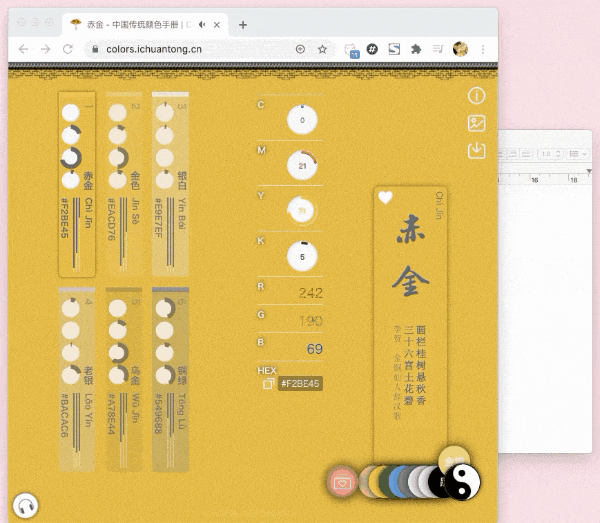This screenshot has height=523, width=600.
Task: Open the Chrome three-dot menu
Action: [x=483, y=49]
